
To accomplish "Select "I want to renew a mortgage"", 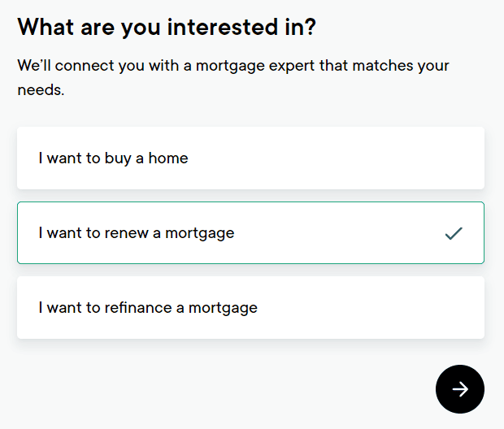I will coord(250,233).
